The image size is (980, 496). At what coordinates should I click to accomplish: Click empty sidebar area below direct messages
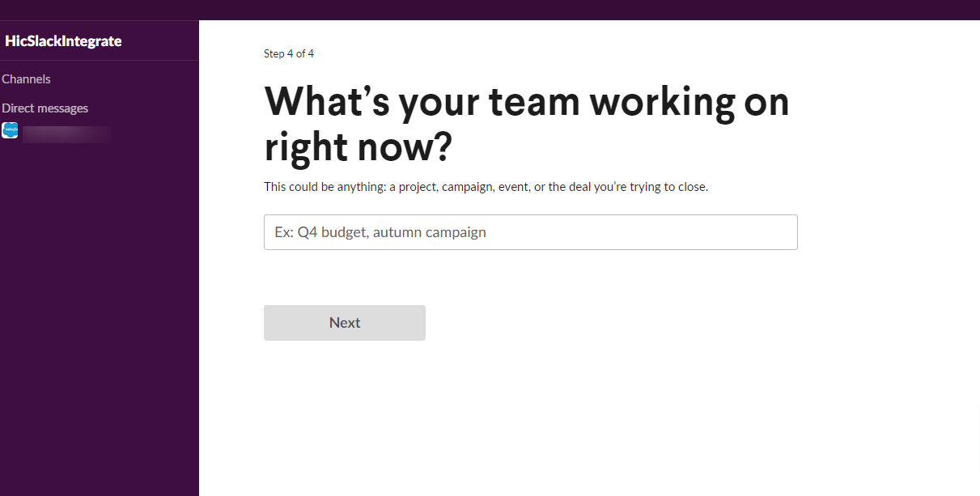99,324
